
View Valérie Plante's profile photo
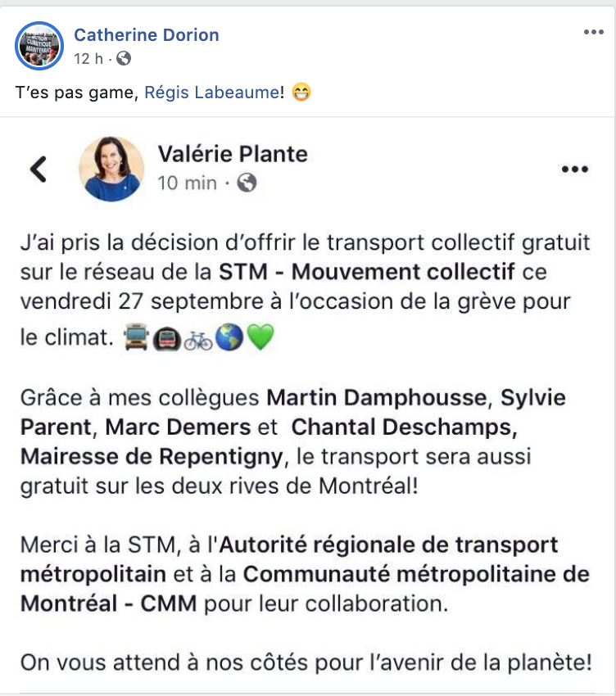click(x=111, y=169)
